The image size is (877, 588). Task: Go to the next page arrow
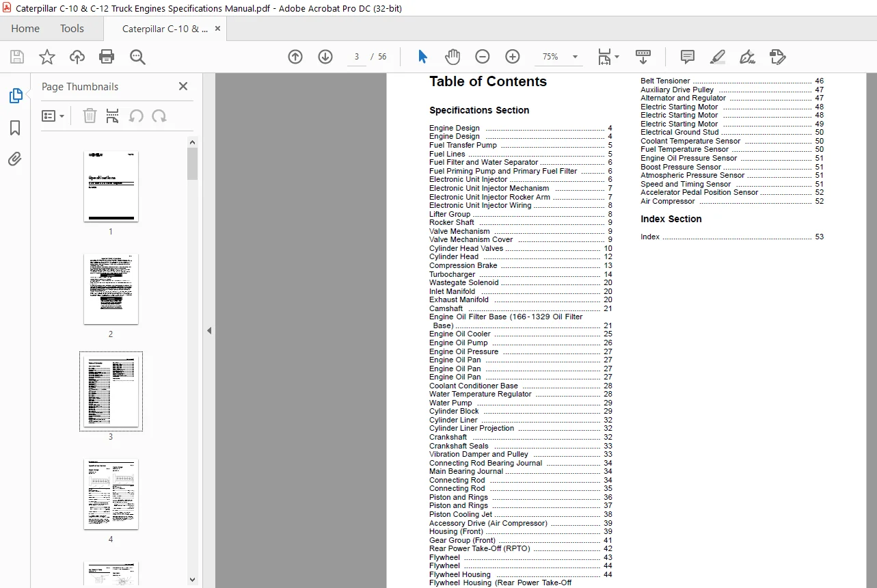tap(325, 57)
